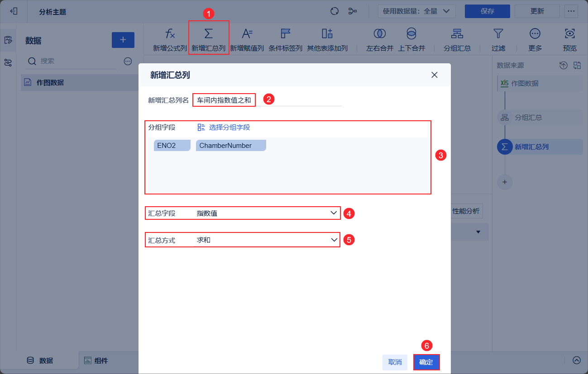Click the 新增汇总列名 name input field

pos(267,100)
